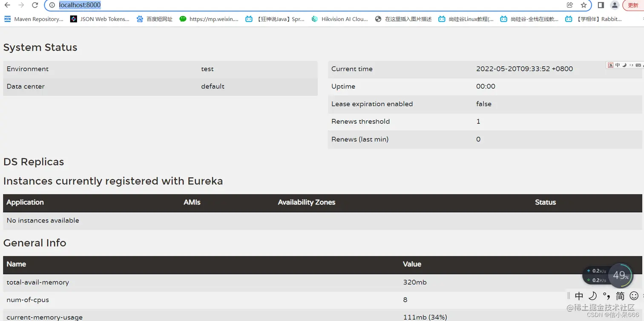Click the upload speed 0.2K/s indicator
The height and width of the screenshot is (321, 644).
[x=596, y=271]
